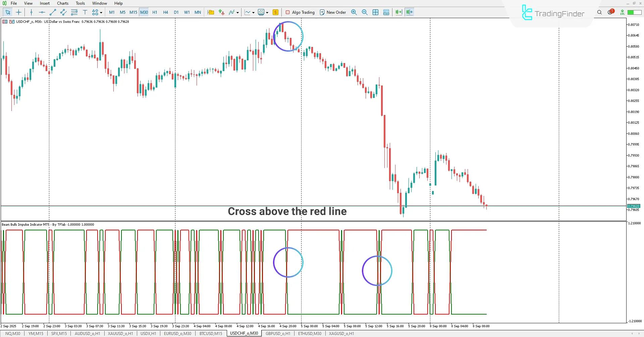The image size is (644, 337).
Task: Select the Vertical Line tool
Action: 31,12
